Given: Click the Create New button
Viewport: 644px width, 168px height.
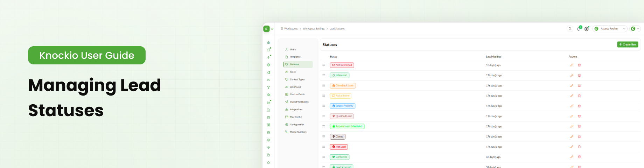Looking at the screenshot, I should [x=628, y=44].
